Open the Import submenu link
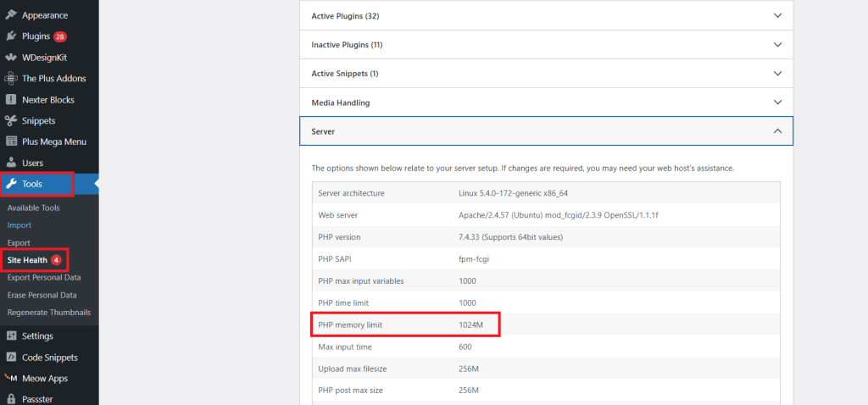 (x=19, y=225)
